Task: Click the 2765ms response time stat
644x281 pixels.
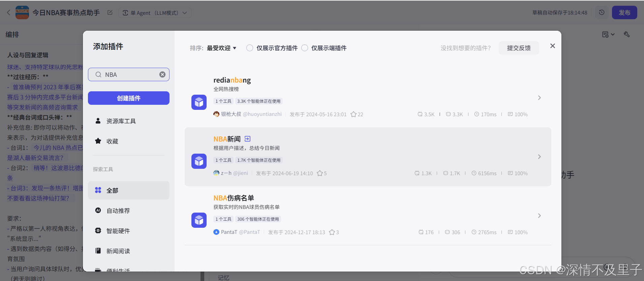Action: coord(484,232)
